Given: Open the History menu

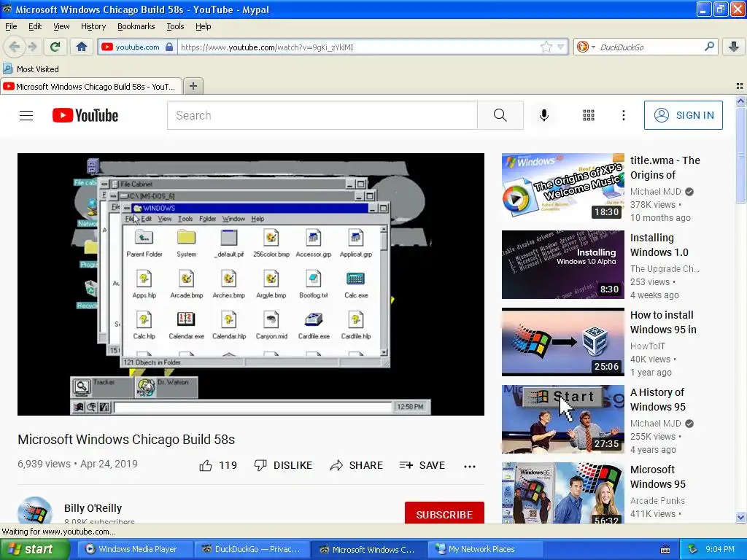Looking at the screenshot, I should tap(93, 27).
